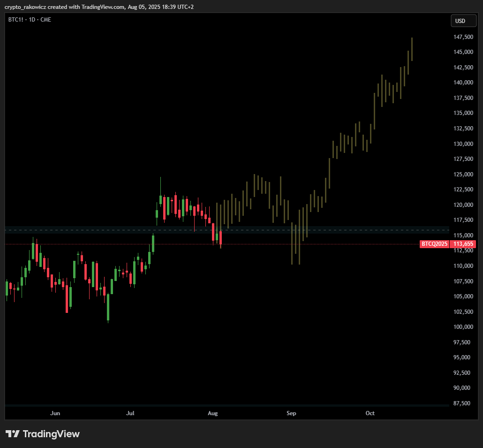Click the 95,000 price axis label

(x=462, y=357)
